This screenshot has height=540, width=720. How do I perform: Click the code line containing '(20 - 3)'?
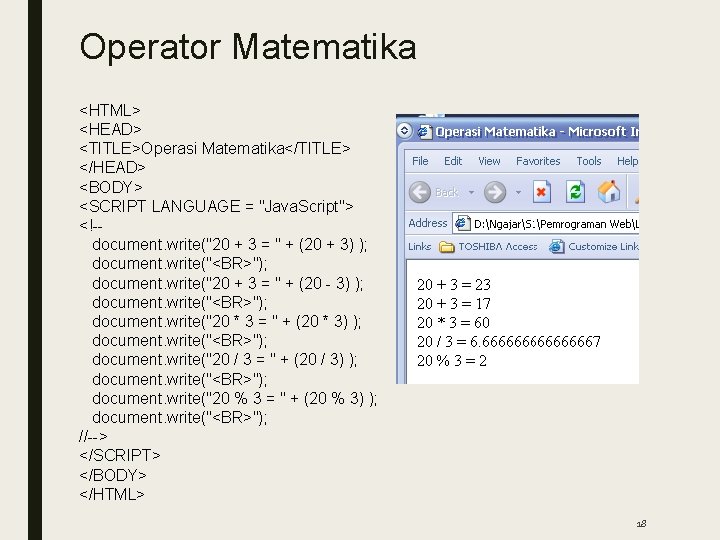[x=227, y=283]
